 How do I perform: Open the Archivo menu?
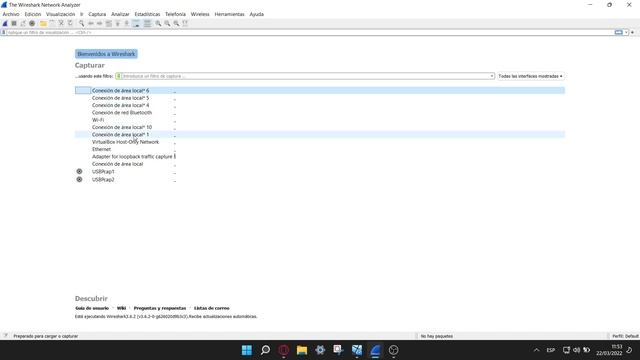point(11,14)
